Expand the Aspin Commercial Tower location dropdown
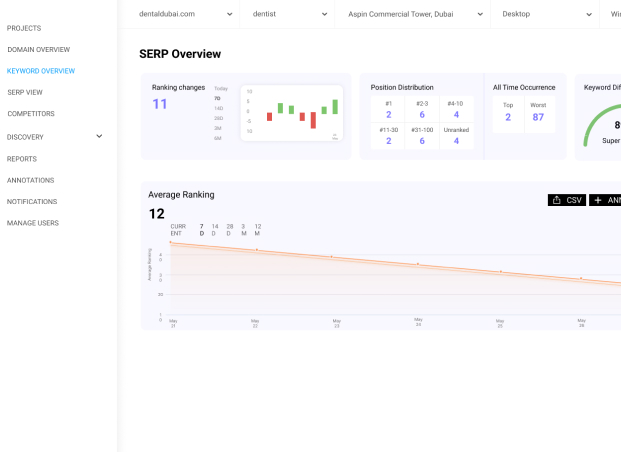 (412, 14)
